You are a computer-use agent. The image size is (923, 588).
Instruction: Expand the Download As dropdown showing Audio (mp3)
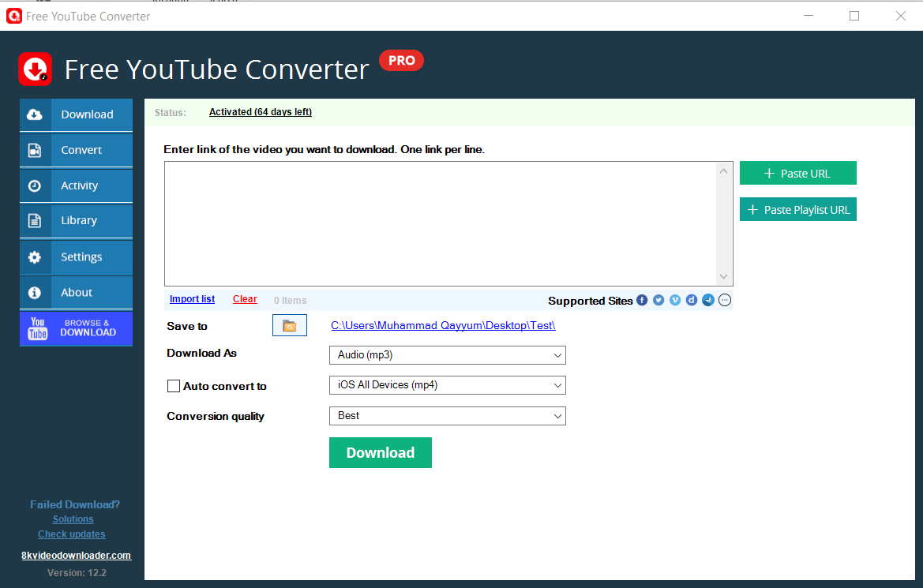(x=448, y=355)
